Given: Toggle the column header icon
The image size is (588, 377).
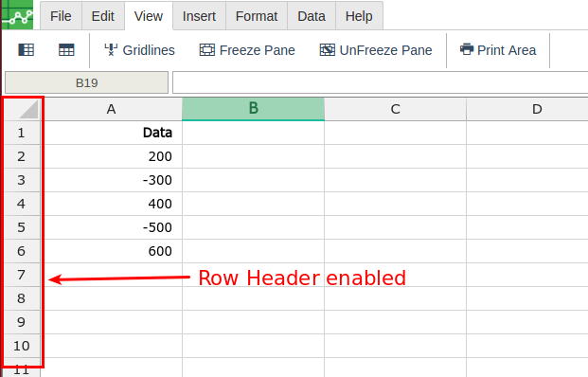Looking at the screenshot, I should tap(66, 50).
